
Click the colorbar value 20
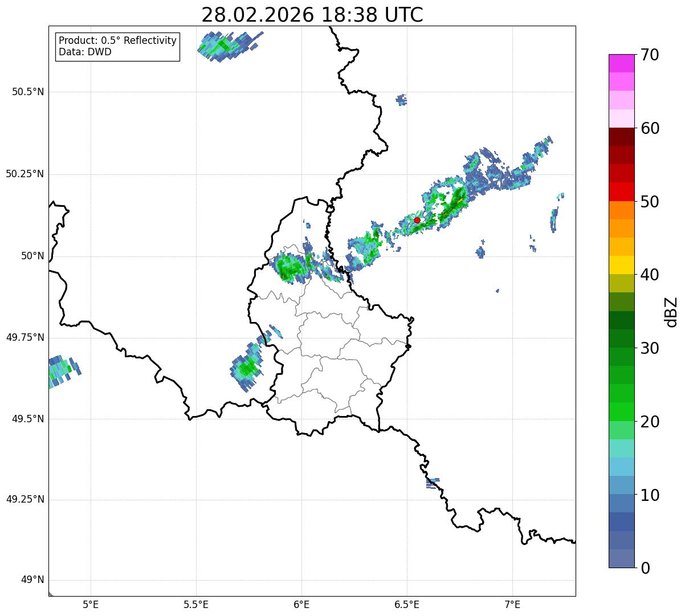(x=650, y=422)
